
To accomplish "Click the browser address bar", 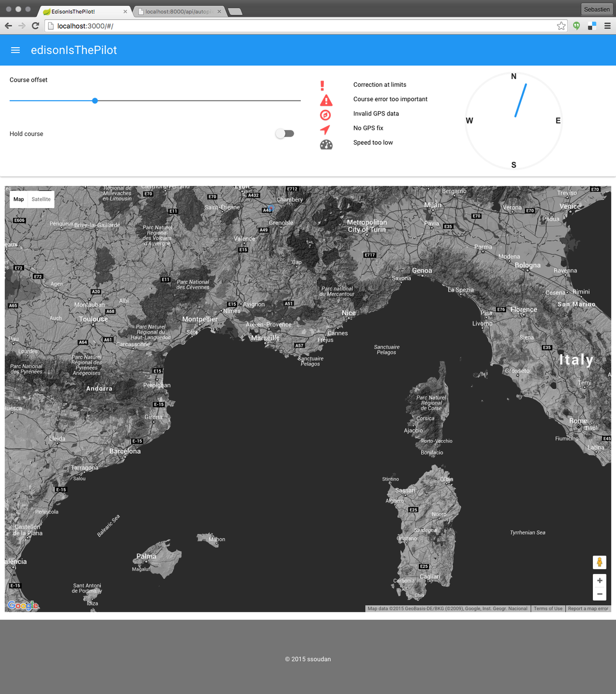I will pos(303,26).
